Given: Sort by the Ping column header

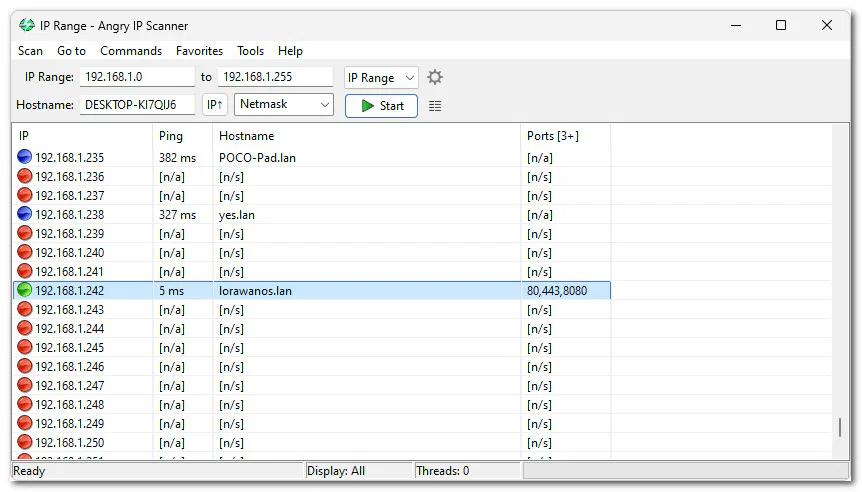Looking at the screenshot, I should pos(183,136).
